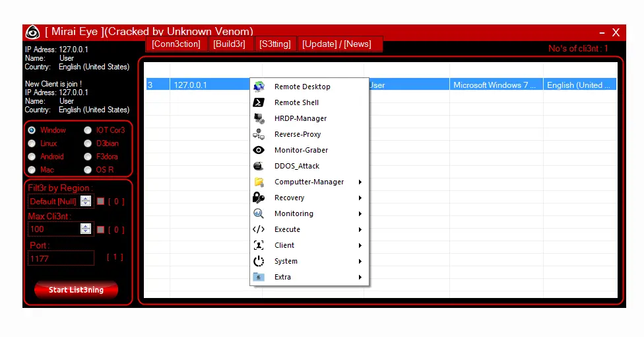Choose the Android platform option
This screenshot has height=337, width=644.
pyautogui.click(x=32, y=157)
